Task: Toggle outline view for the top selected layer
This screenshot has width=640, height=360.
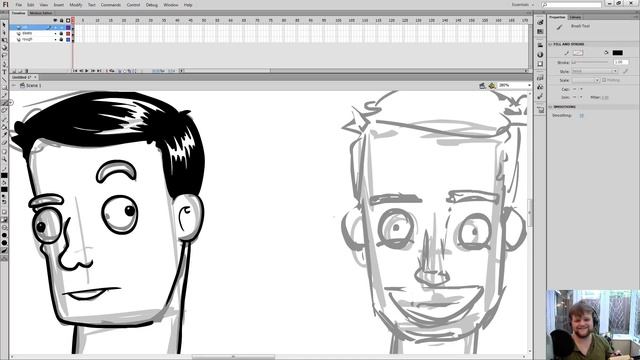Action: click(68, 27)
